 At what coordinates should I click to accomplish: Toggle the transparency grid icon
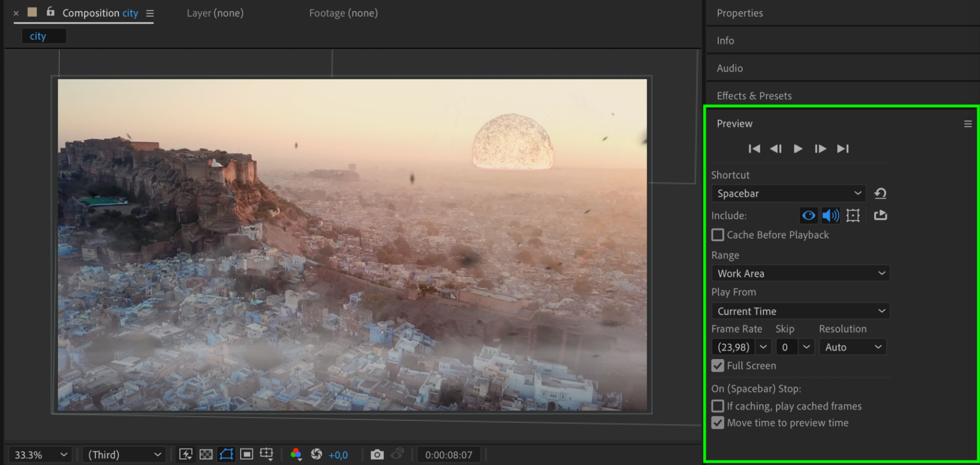pos(206,455)
